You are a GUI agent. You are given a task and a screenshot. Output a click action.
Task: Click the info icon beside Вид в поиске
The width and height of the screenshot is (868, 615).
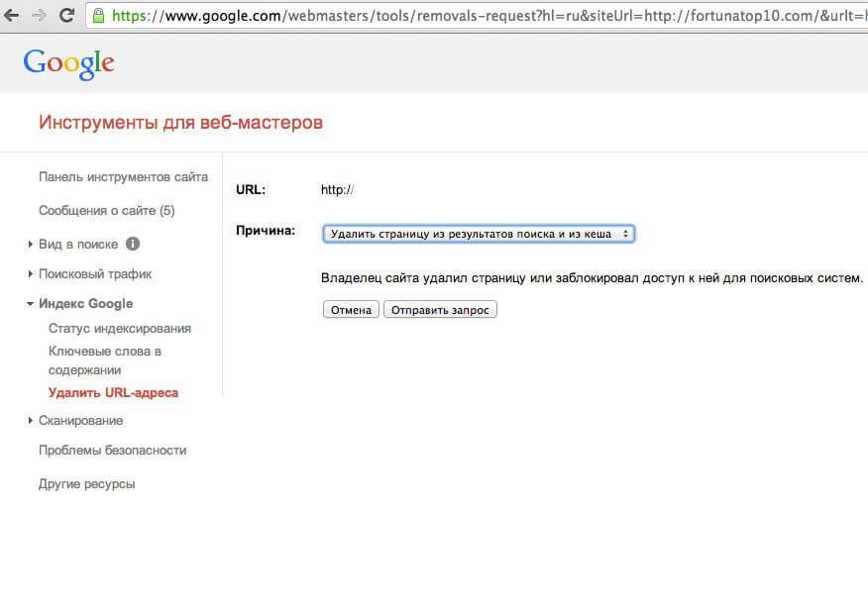tap(133, 244)
